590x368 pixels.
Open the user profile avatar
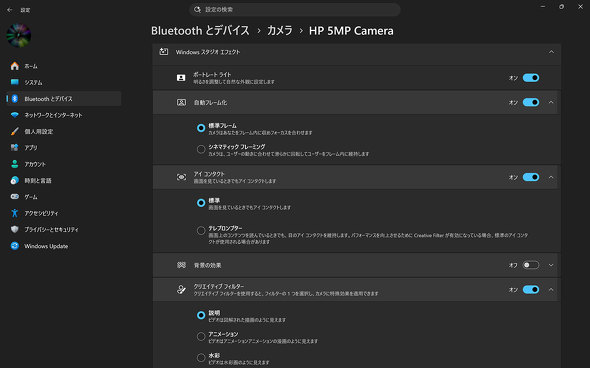click(18, 35)
